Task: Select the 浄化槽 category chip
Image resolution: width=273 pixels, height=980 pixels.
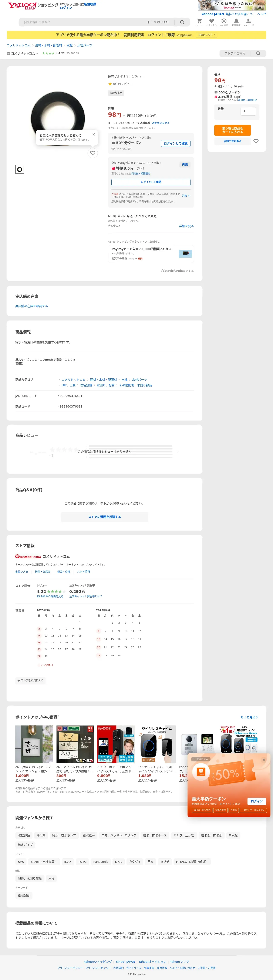Action: [41, 836]
